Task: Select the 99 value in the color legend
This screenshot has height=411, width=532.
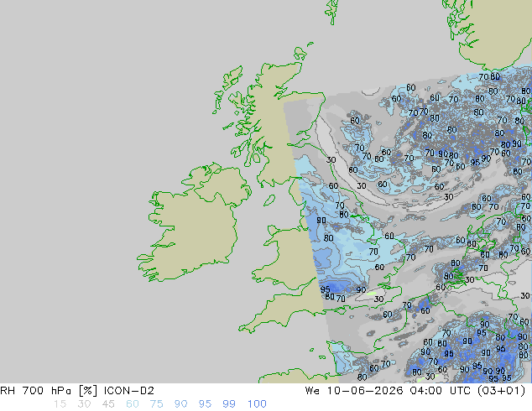Action: [x=229, y=404]
